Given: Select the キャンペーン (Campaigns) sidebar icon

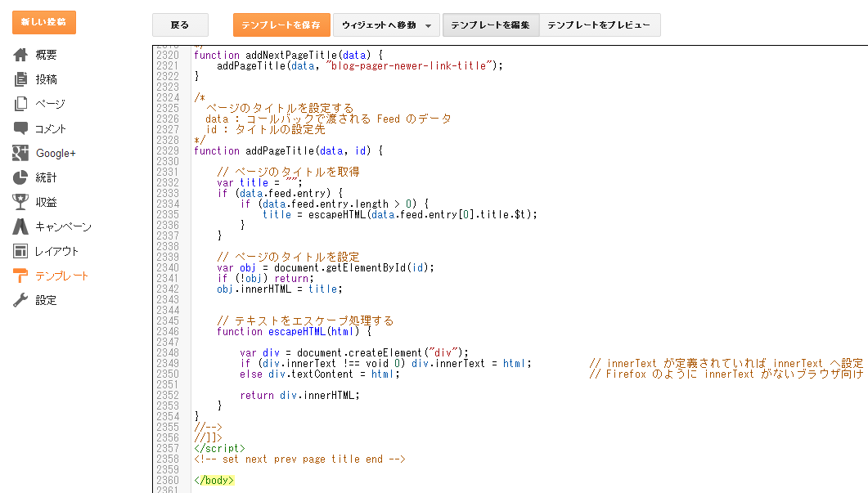Looking at the screenshot, I should pyautogui.click(x=20, y=226).
